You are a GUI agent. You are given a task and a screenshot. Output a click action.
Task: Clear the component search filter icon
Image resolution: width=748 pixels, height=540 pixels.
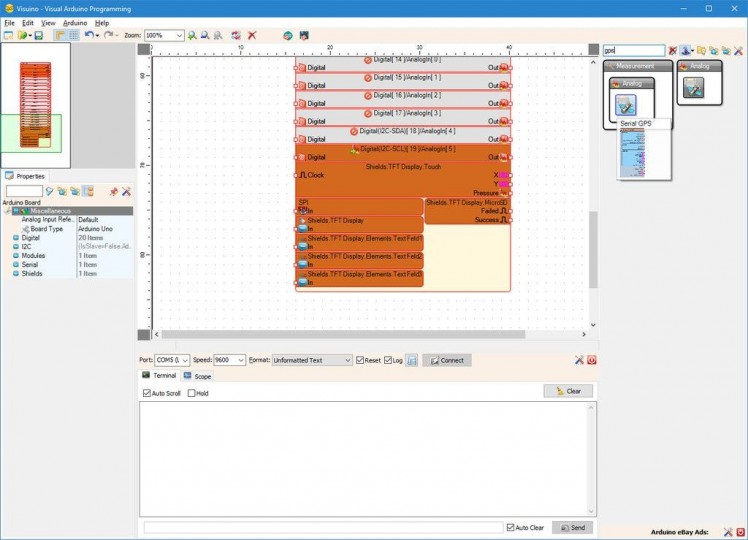[673, 51]
